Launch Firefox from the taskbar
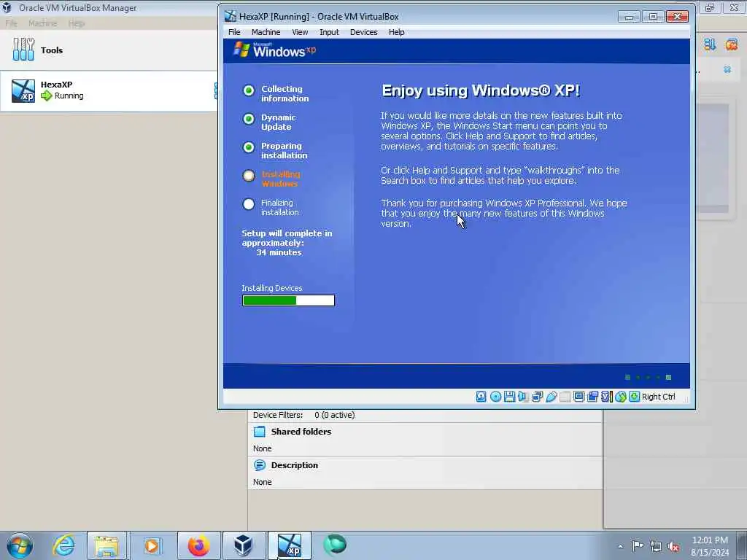Image resolution: width=747 pixels, height=560 pixels. [198, 545]
